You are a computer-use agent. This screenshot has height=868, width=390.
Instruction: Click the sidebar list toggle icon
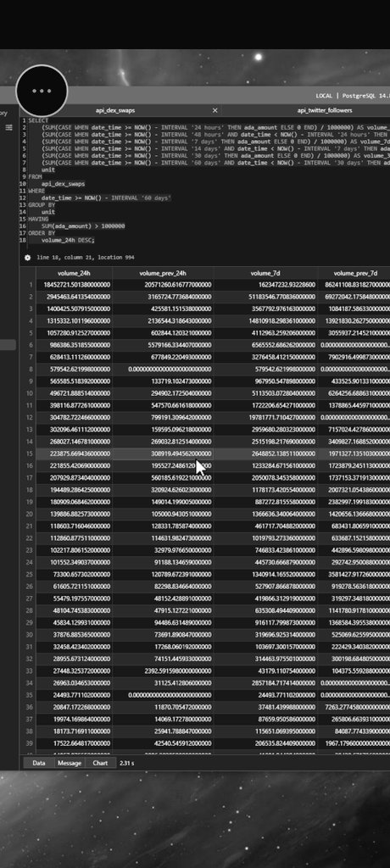8,127
